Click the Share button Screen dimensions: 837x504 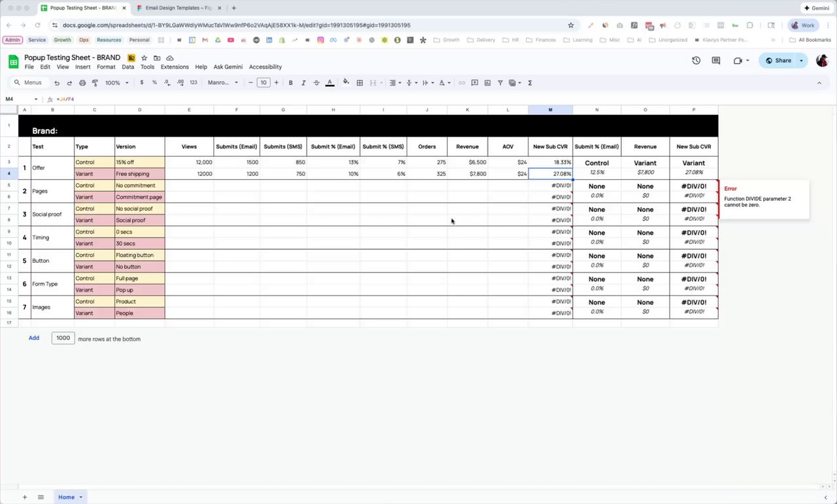tap(778, 61)
